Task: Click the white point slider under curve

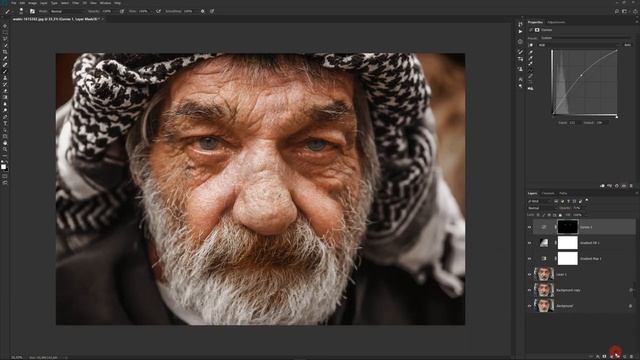Action: pos(617,117)
